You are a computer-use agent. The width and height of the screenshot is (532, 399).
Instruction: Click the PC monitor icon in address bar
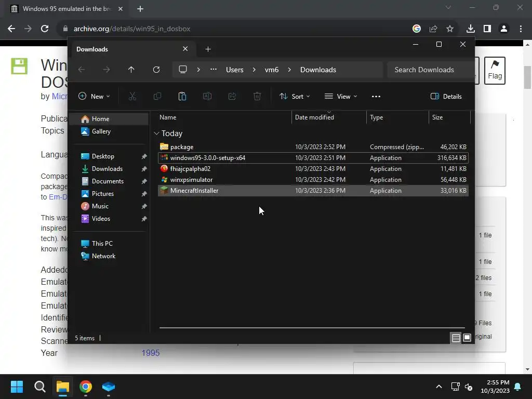coord(183,70)
